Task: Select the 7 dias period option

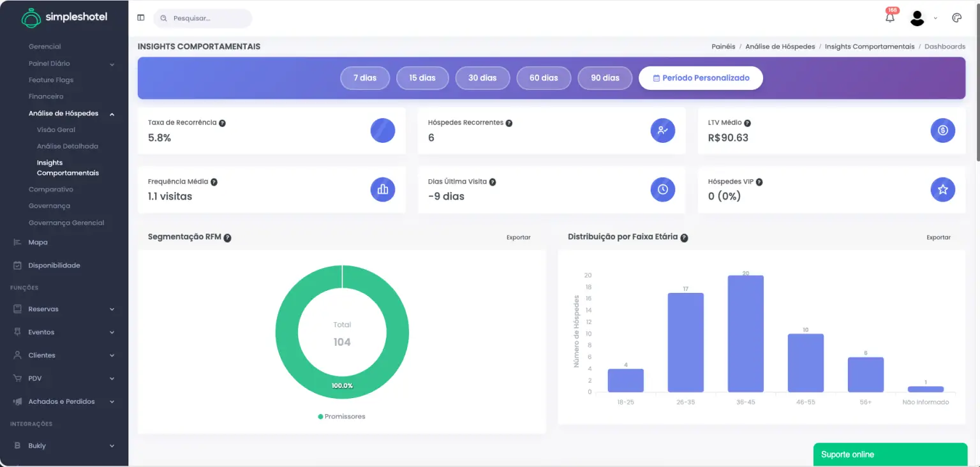Action: point(365,78)
